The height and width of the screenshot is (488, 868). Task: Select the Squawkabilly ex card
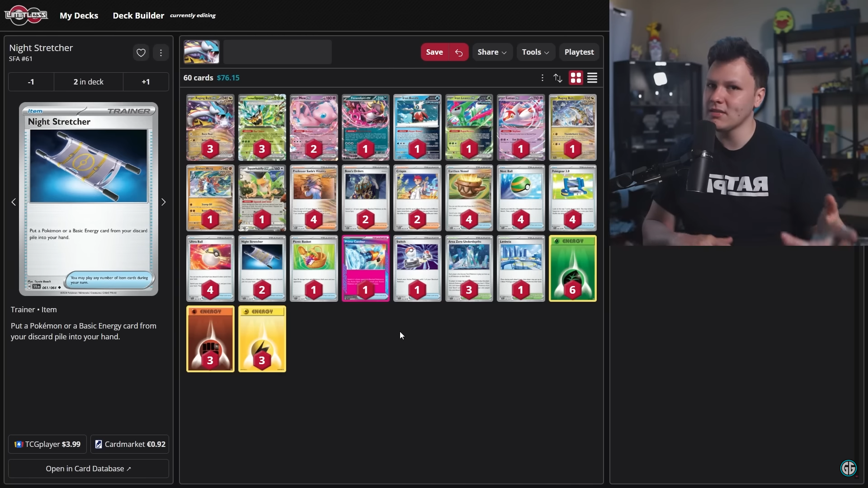coord(262,198)
